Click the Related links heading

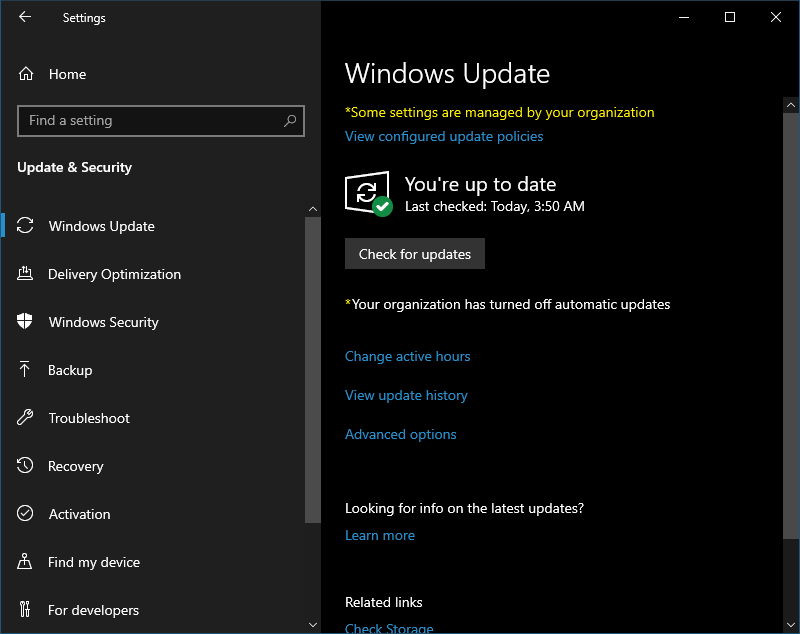tap(384, 602)
